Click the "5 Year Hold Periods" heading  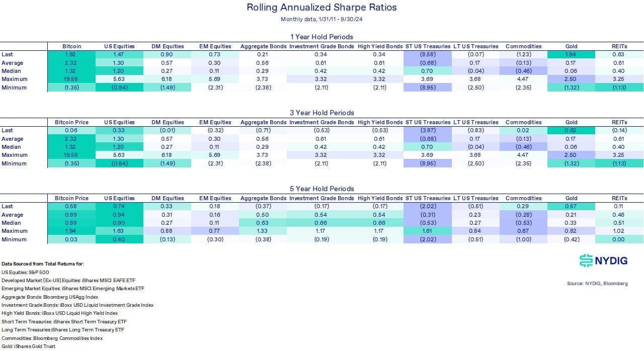click(x=322, y=189)
